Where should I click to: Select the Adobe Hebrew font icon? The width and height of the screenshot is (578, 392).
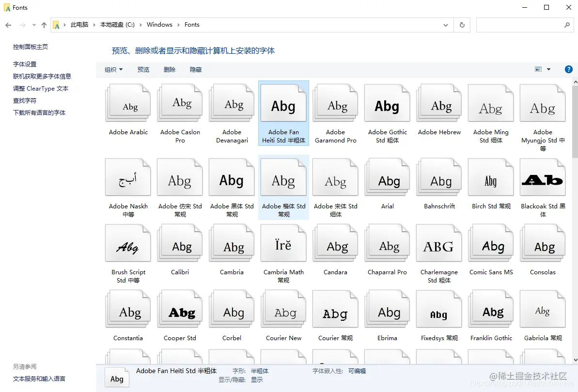pos(439,103)
